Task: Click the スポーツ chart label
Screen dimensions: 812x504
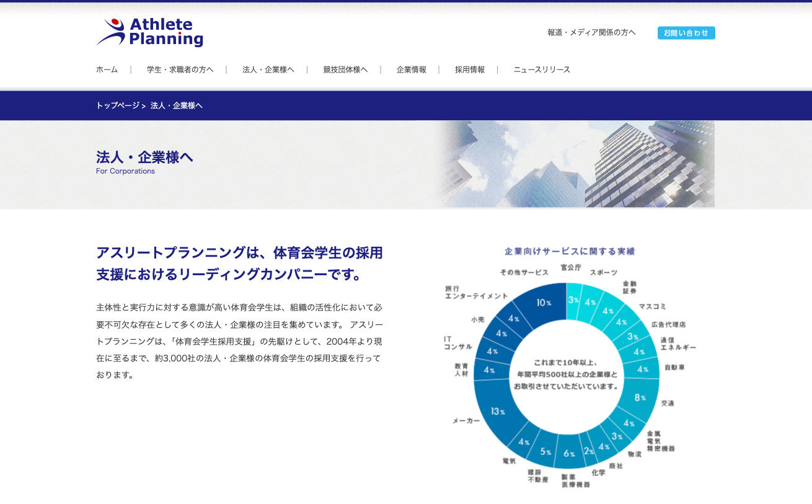Action: pos(603,272)
